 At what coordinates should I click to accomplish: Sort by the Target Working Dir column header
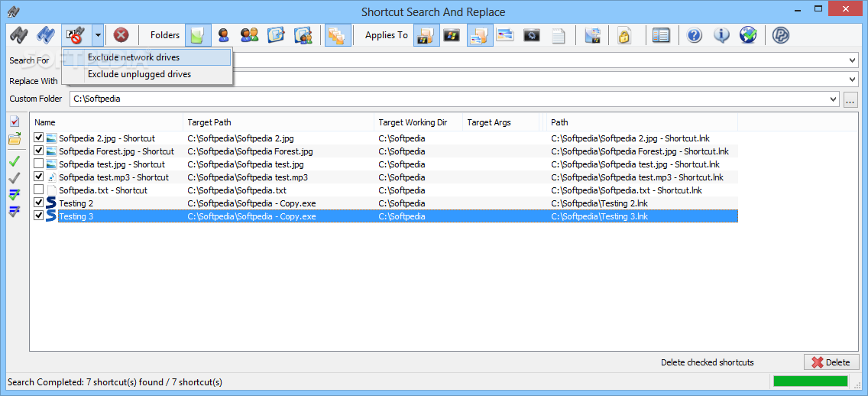pyautogui.click(x=419, y=122)
